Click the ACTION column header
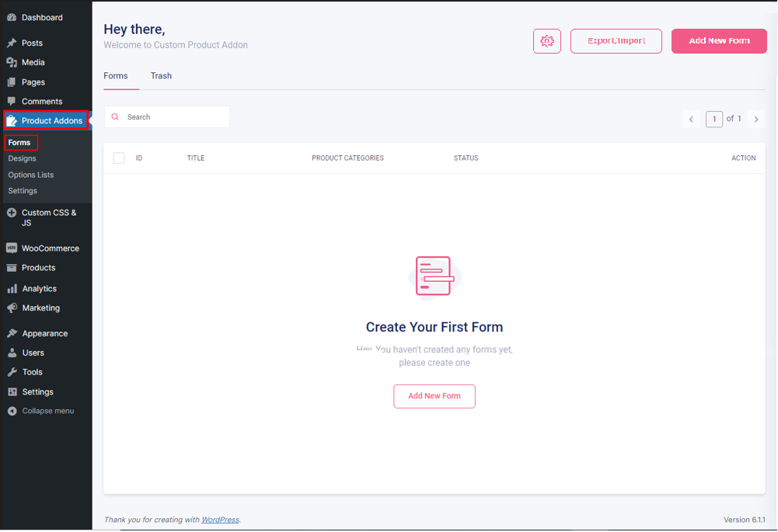Screen dimensions: 778x532 (743, 158)
